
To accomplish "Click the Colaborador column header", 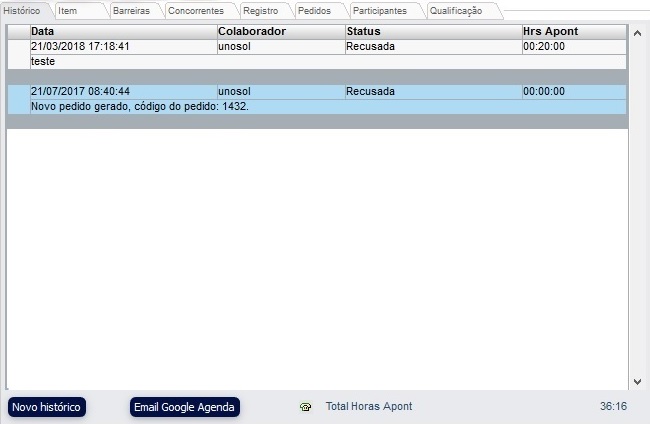I will [280, 32].
